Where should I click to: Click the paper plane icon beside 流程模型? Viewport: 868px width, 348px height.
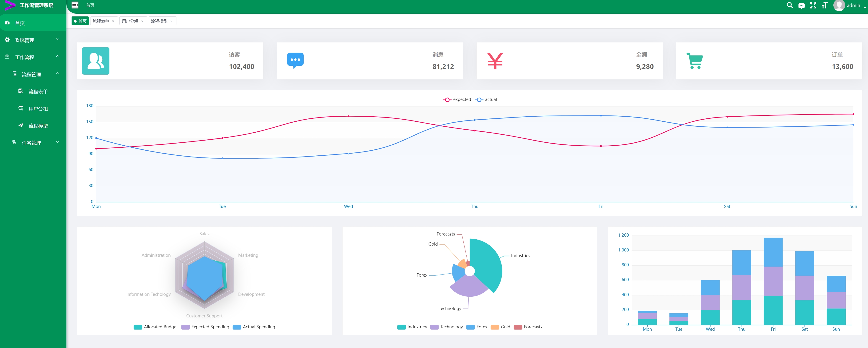coord(21,125)
